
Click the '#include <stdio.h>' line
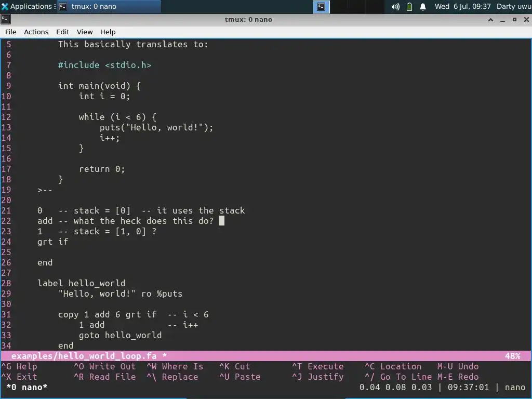(x=104, y=65)
